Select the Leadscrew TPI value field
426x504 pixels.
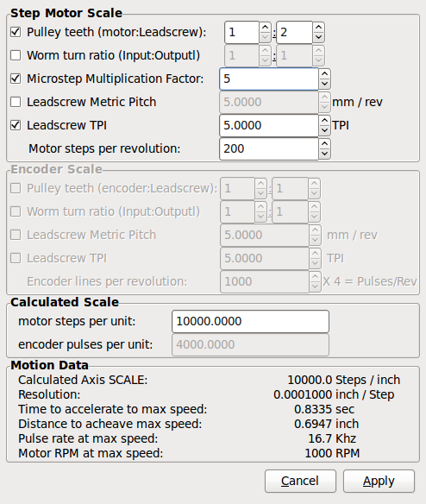269,125
